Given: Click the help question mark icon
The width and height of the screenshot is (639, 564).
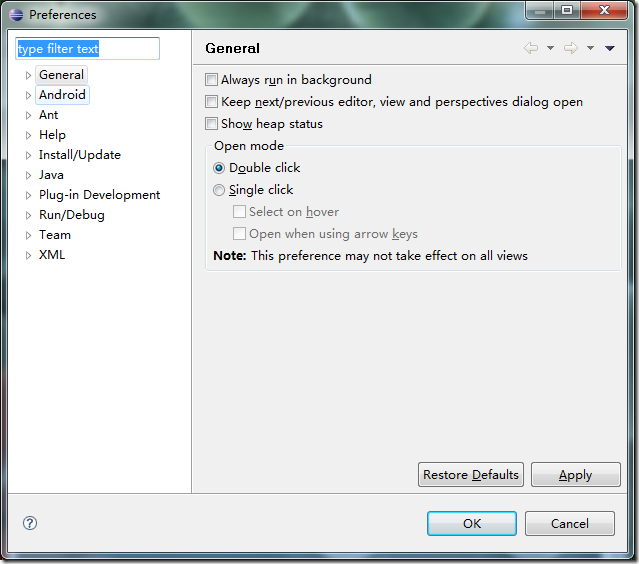Looking at the screenshot, I should click(x=30, y=523).
